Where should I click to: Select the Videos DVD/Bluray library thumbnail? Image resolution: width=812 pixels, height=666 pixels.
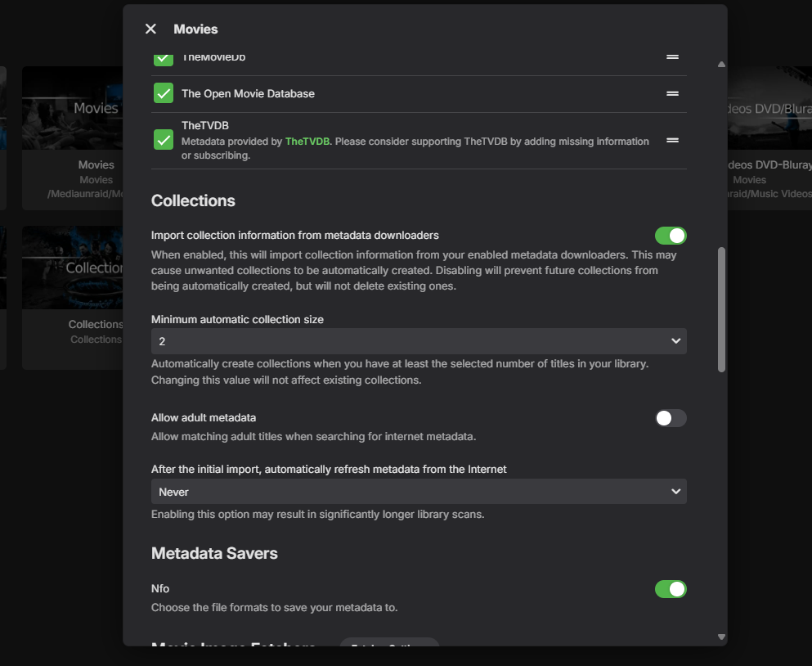pos(769,108)
